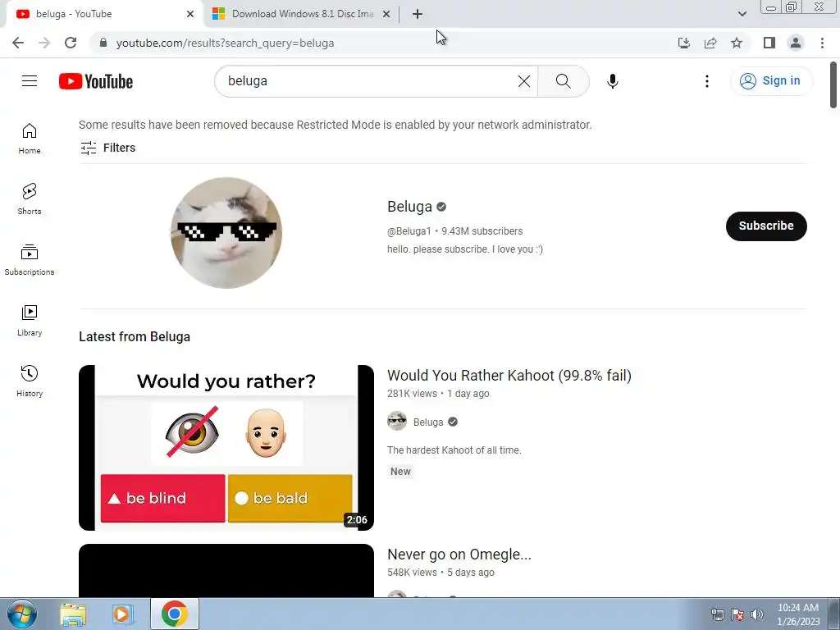Screen dimensions: 840x630
Task: Open Windows Explorer from taskbar
Action: 73,614
